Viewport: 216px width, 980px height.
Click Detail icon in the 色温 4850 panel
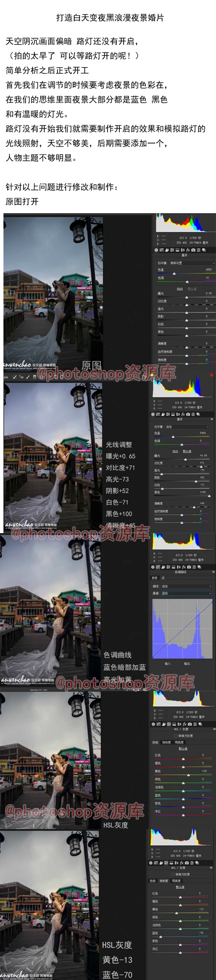click(x=167, y=250)
